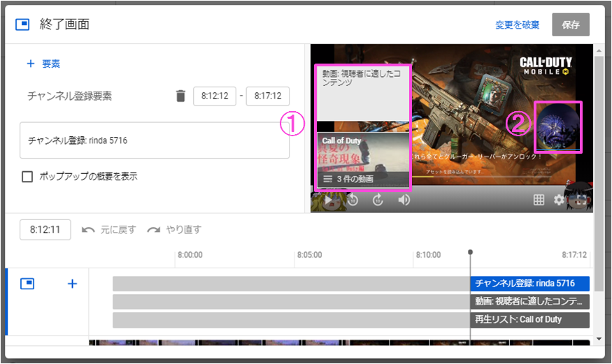Image resolution: width=612 pixels, height=364 pixels.
Task: Select the blue チャンネル登録: rinda 5716 timeline bar
Action: click(529, 284)
